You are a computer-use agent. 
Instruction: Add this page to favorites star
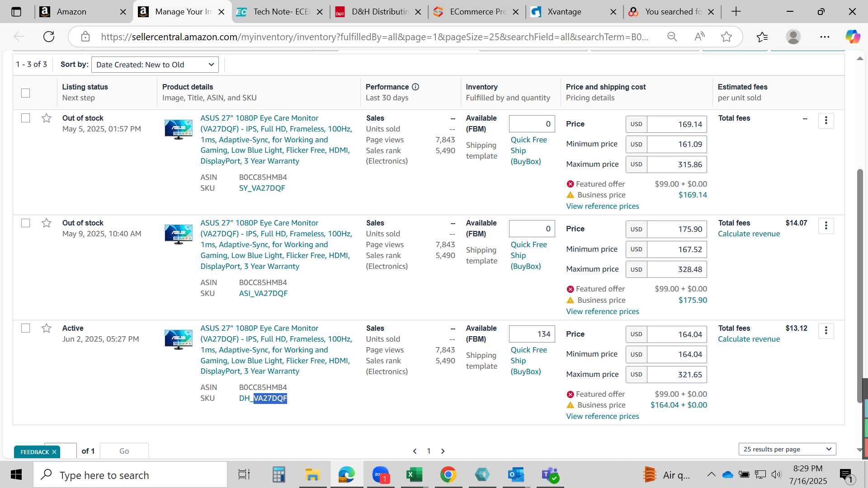[726, 37]
